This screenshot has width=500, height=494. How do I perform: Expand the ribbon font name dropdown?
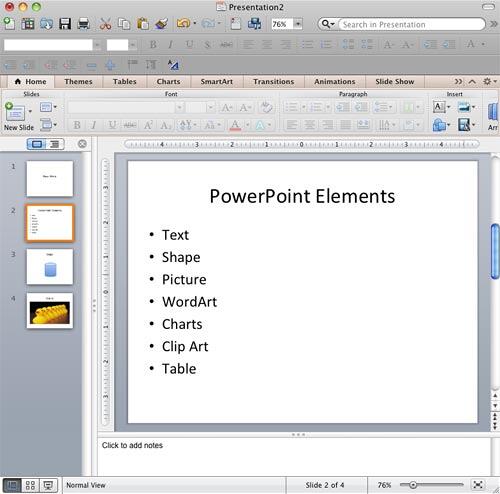tap(179, 107)
